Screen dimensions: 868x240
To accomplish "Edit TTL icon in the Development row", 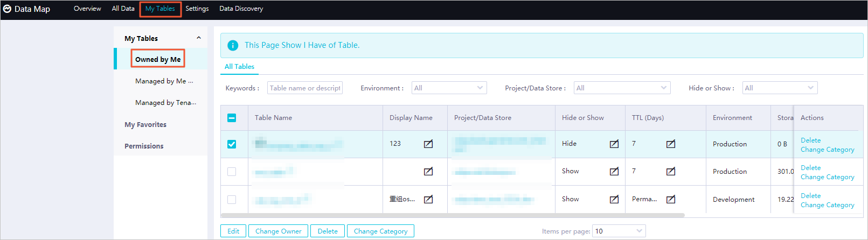I will 671,199.
